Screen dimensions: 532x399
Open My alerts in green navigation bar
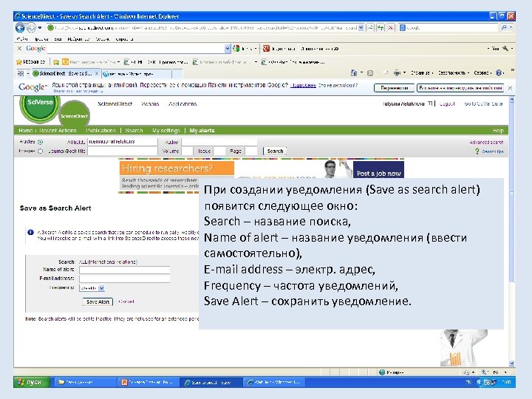[x=202, y=130]
